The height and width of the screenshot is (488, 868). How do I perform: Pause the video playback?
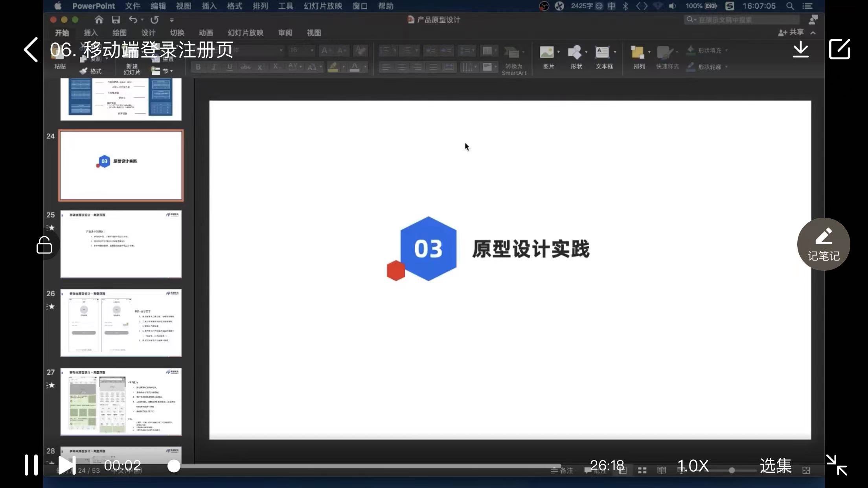(x=31, y=465)
